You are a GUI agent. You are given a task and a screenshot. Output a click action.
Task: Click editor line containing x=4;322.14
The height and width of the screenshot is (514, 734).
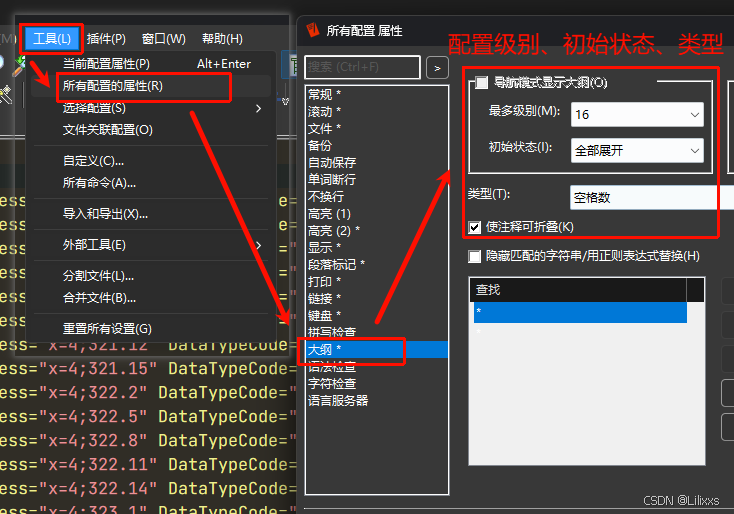(147, 488)
